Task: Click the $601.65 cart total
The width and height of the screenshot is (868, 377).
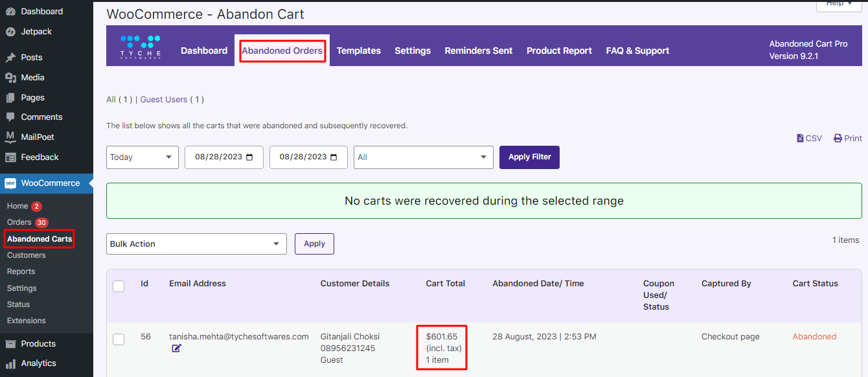Action: pyautogui.click(x=442, y=337)
